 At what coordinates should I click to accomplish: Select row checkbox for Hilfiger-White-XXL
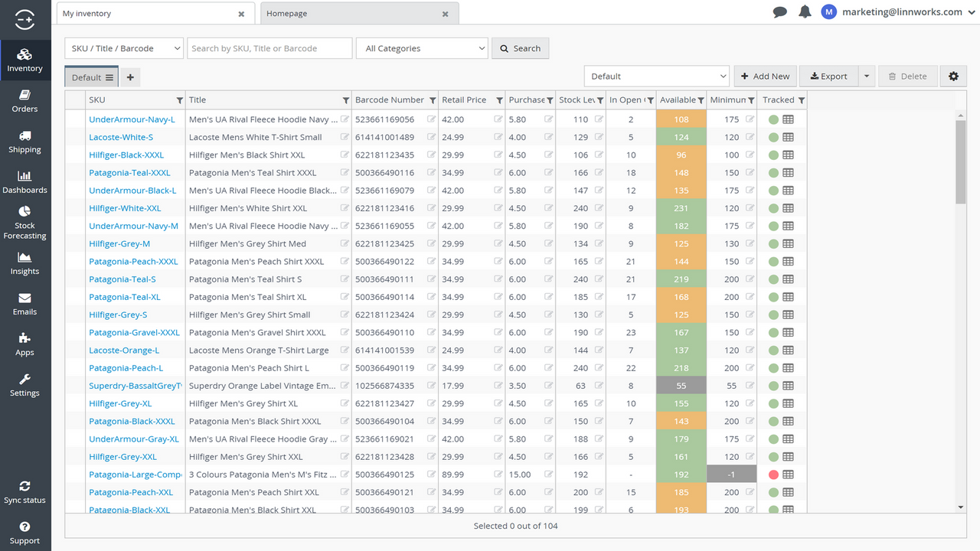(75, 208)
